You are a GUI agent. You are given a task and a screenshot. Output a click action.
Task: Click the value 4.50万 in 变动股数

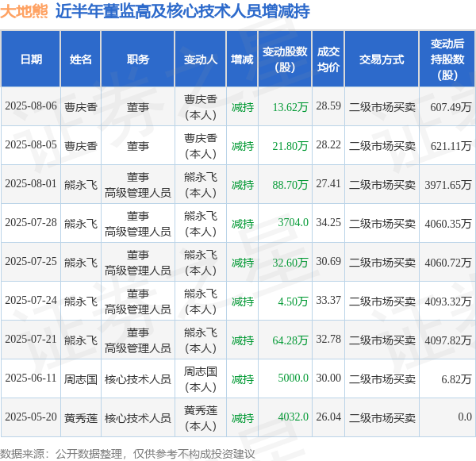click(x=293, y=302)
